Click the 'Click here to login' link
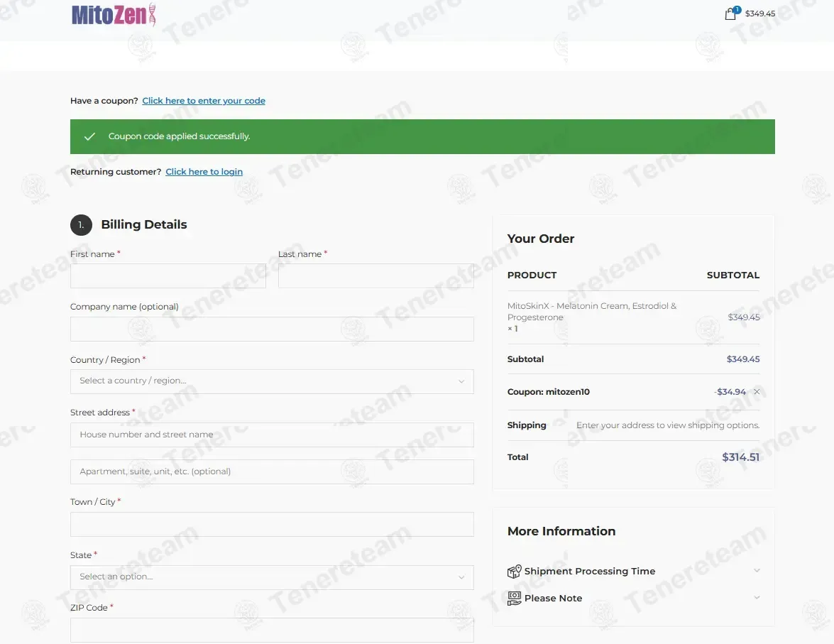The image size is (834, 644). pyautogui.click(x=204, y=171)
